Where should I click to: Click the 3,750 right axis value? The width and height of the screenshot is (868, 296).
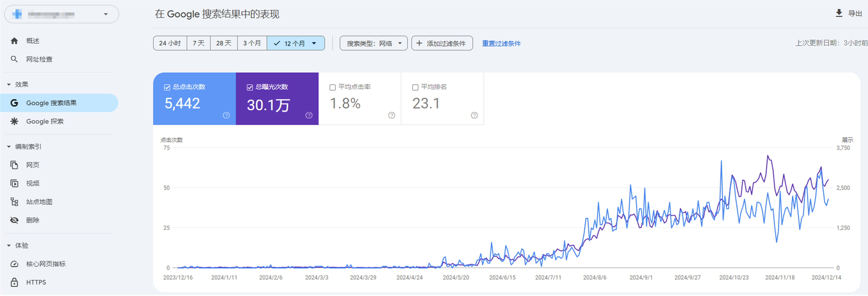[x=843, y=148]
